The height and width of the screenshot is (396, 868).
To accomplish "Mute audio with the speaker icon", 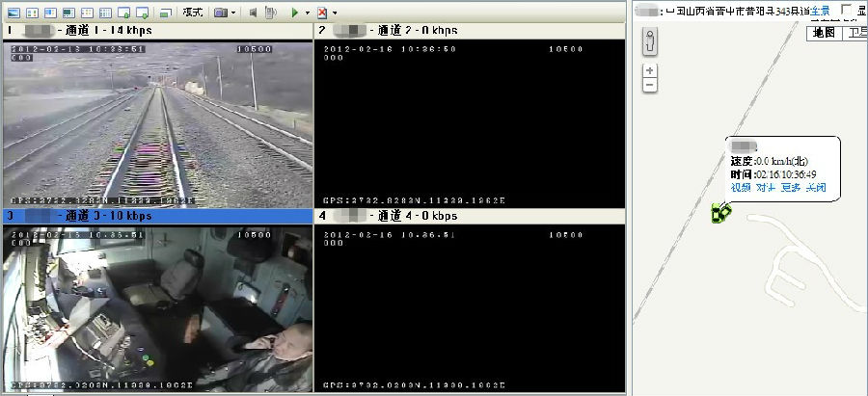I will [x=253, y=13].
